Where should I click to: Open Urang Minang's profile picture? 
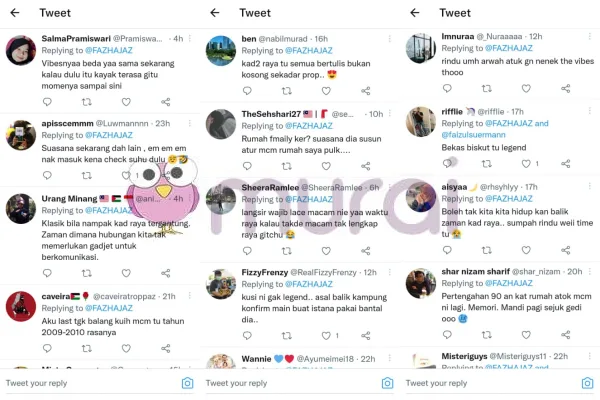tap(21, 209)
